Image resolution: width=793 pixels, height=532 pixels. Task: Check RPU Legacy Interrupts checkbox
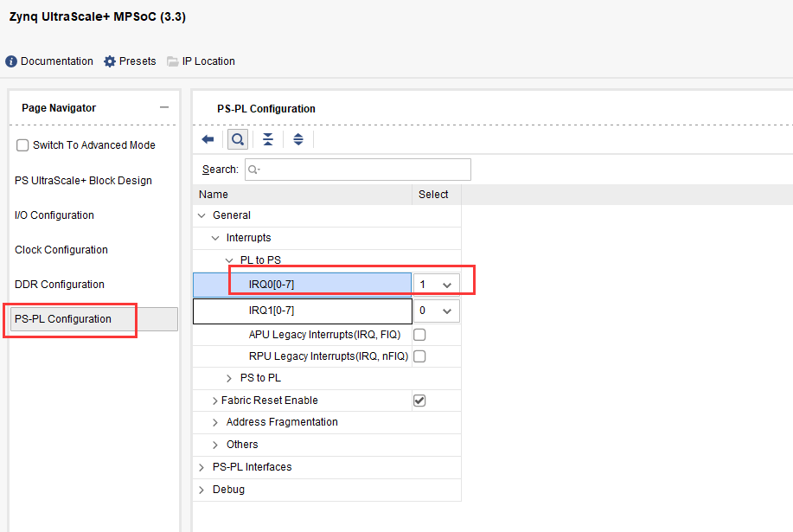419,356
